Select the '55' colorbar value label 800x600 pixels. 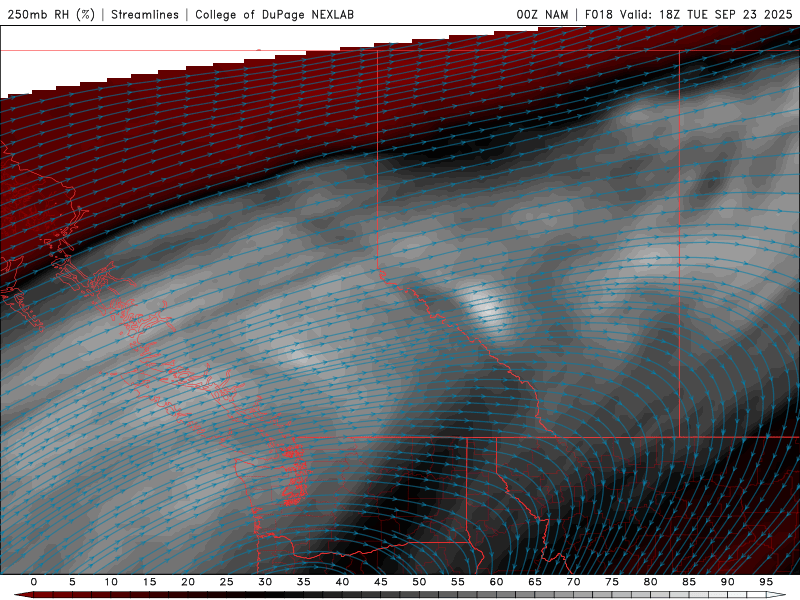[458, 582]
